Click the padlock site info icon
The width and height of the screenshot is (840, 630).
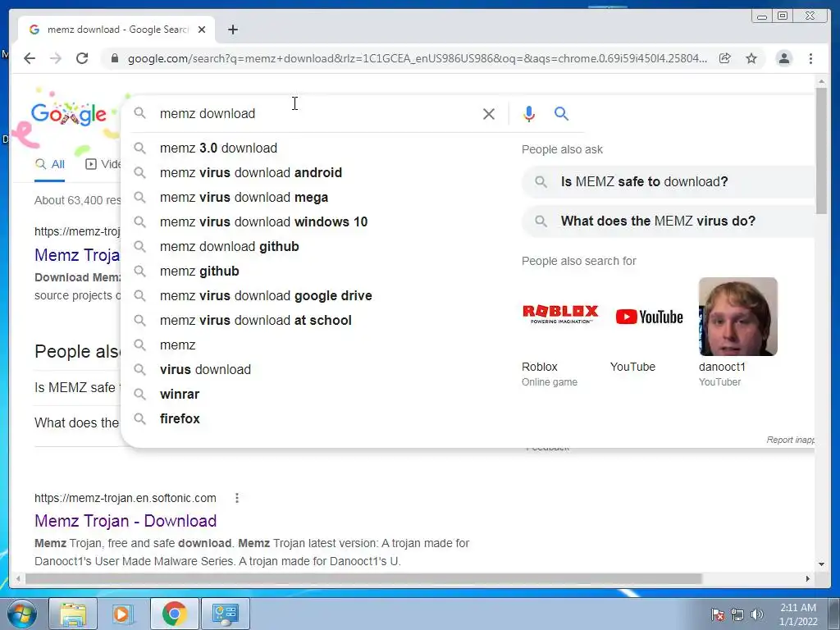114,58
